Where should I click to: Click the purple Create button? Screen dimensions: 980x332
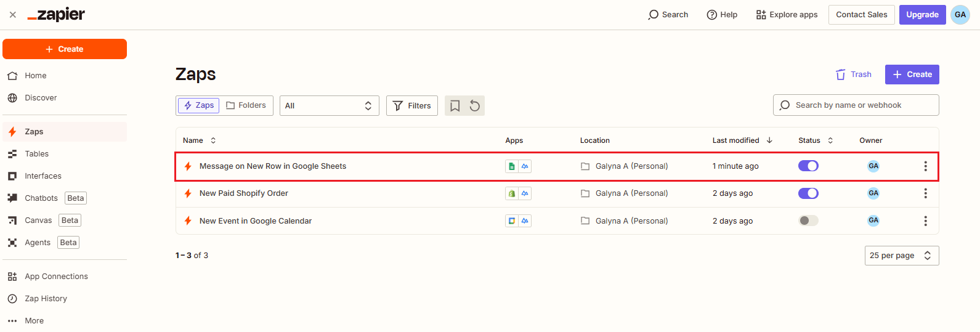(912, 75)
